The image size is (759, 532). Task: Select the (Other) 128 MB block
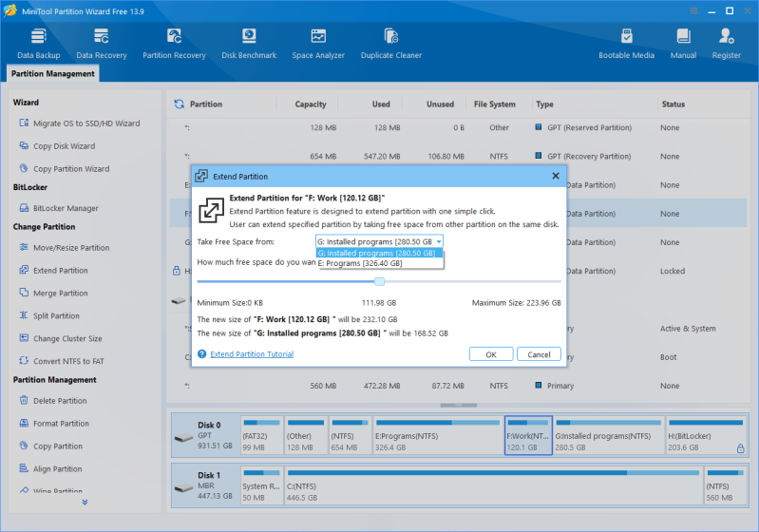point(306,435)
